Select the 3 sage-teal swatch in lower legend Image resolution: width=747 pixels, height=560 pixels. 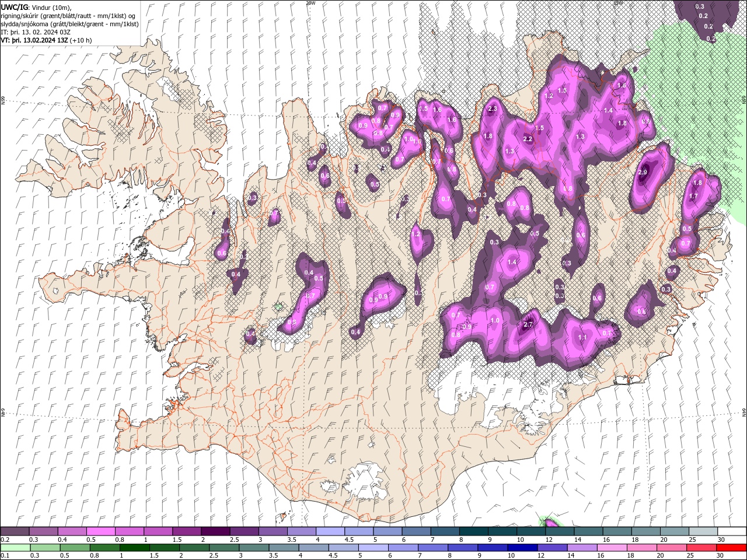point(254,548)
